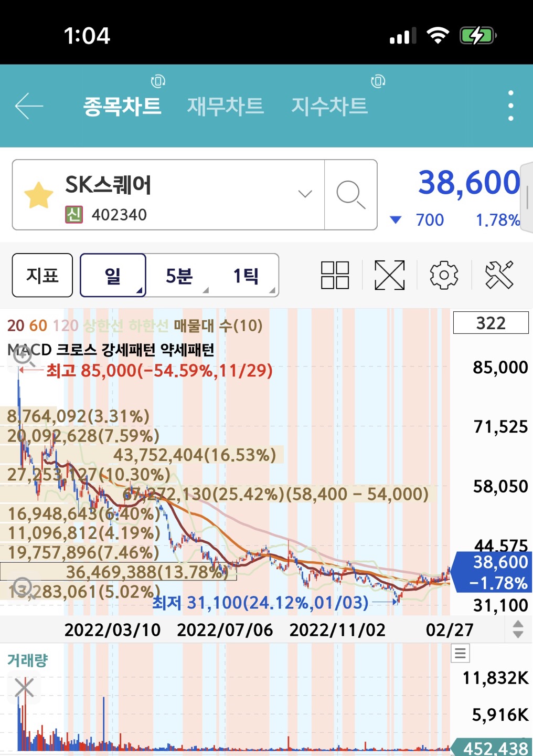Click the 43,752,404(16.53%) volume profile label
This screenshot has height=756, width=533.
click(x=195, y=455)
